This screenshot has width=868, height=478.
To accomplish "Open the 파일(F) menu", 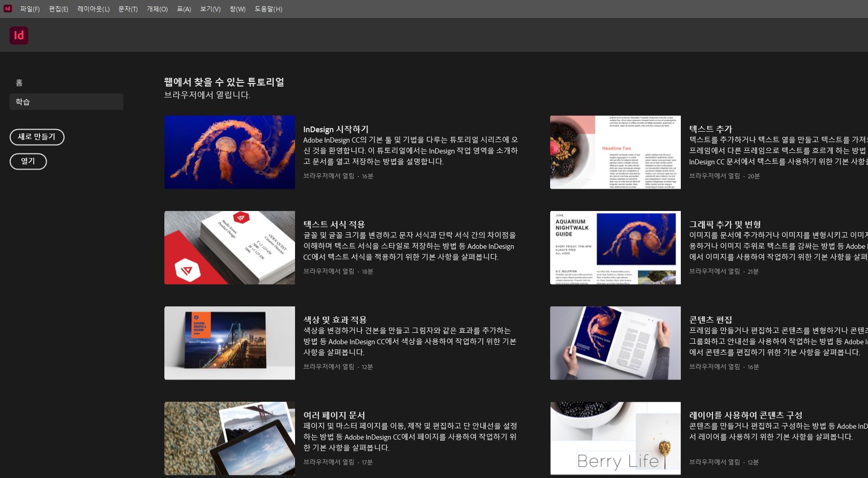I will (x=30, y=9).
